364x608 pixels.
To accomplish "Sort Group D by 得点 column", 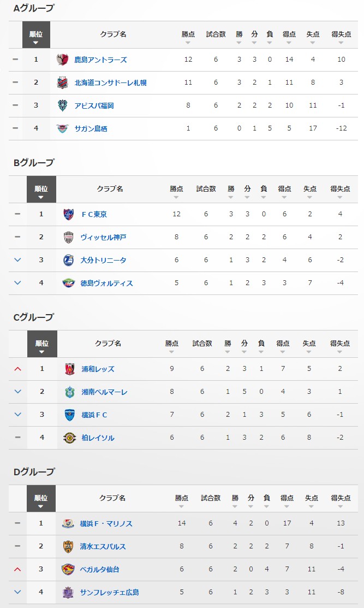I will [x=287, y=500].
